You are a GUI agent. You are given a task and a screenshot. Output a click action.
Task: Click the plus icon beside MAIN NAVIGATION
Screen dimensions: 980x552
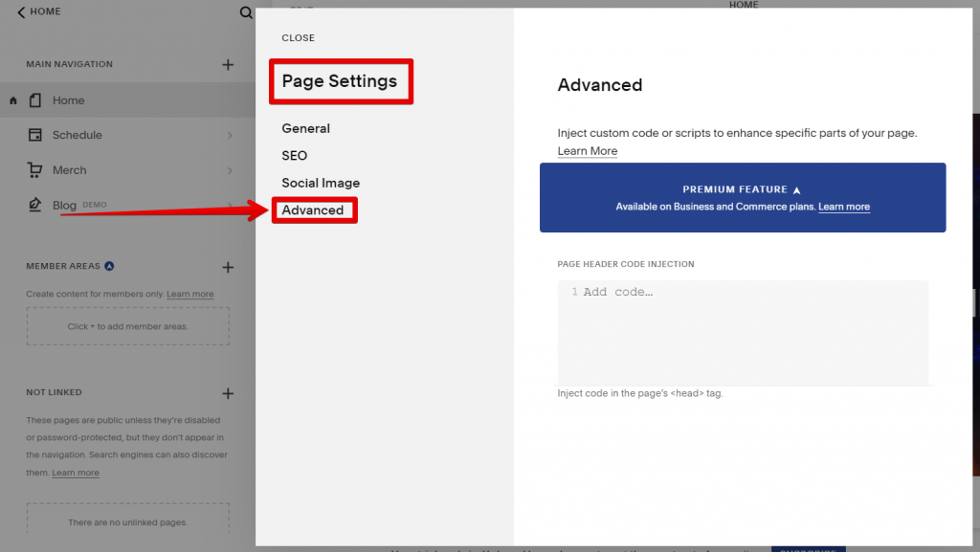click(228, 64)
